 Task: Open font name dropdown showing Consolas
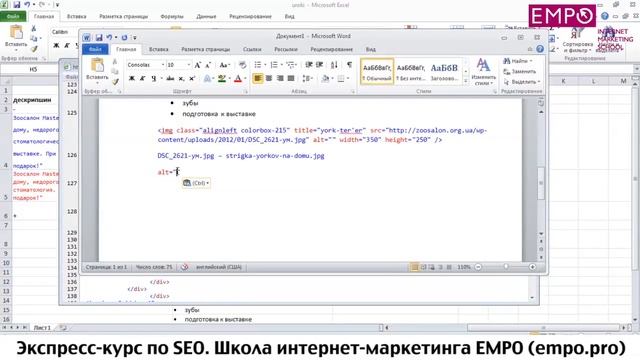pyautogui.click(x=162, y=65)
